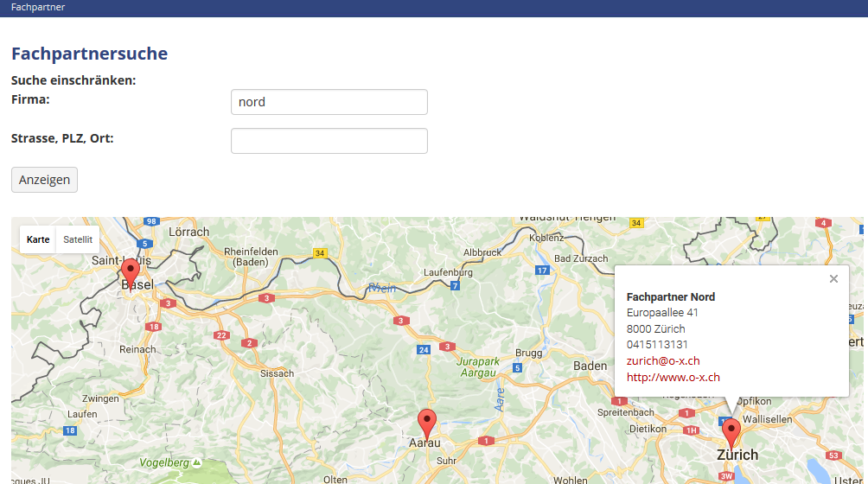Click the Koblenz map label
This screenshot has height=484, width=868.
546,238
